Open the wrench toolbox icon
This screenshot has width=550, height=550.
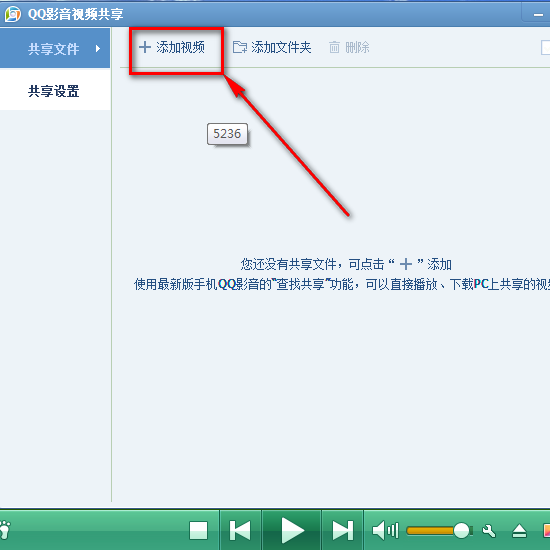click(x=489, y=531)
